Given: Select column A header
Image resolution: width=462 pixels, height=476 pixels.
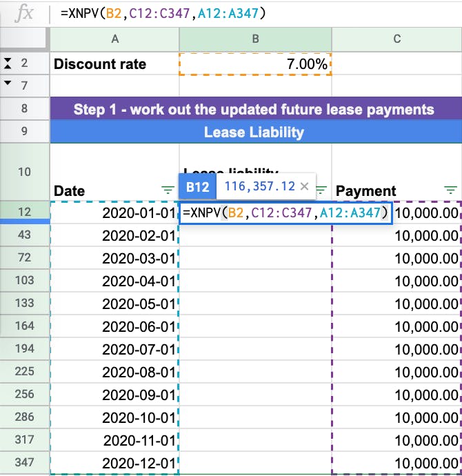Looking at the screenshot, I should click(114, 39).
